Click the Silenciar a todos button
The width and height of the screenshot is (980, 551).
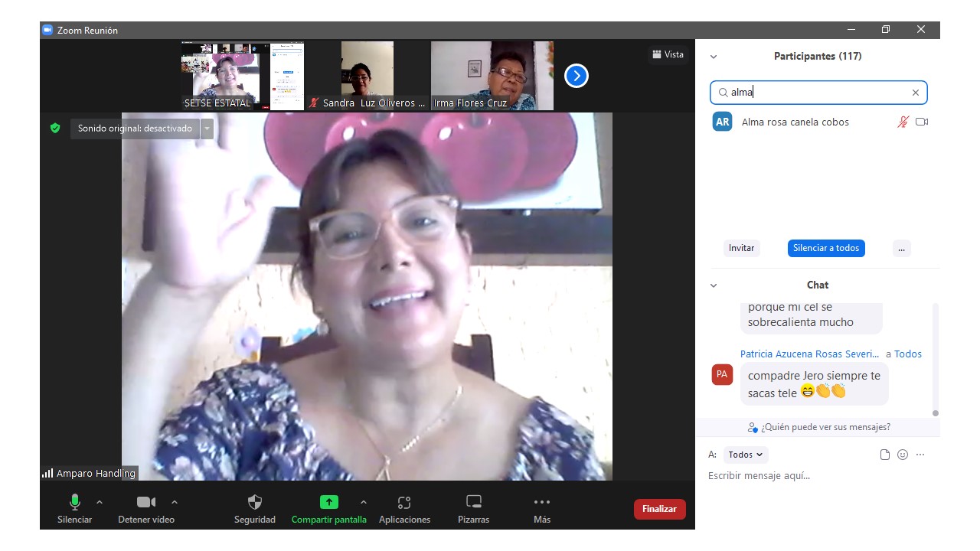click(x=826, y=248)
